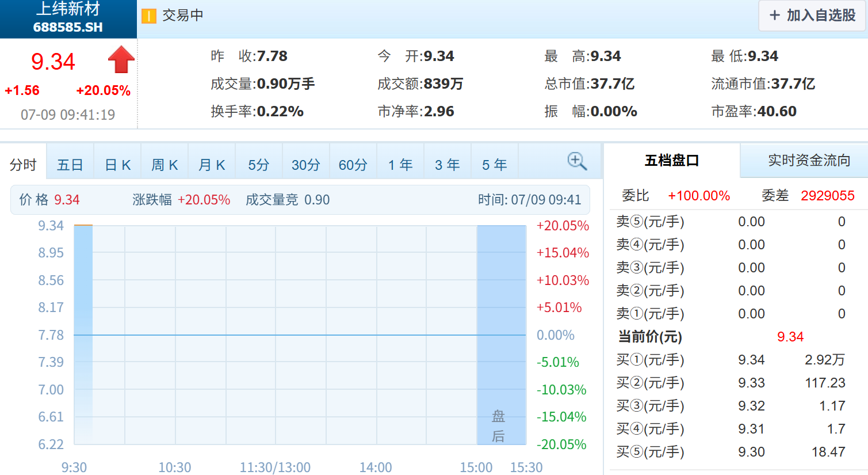The height and width of the screenshot is (475, 868).
Task: Select the 日K chart tab
Action: [117, 165]
